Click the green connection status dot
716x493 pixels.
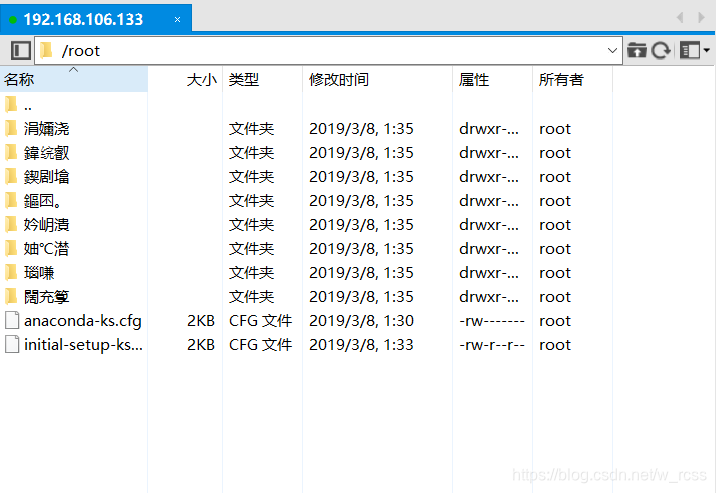tap(13, 20)
